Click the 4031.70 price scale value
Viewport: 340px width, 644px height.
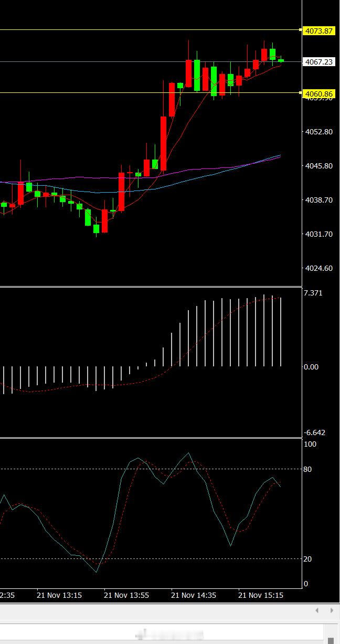[318, 234]
